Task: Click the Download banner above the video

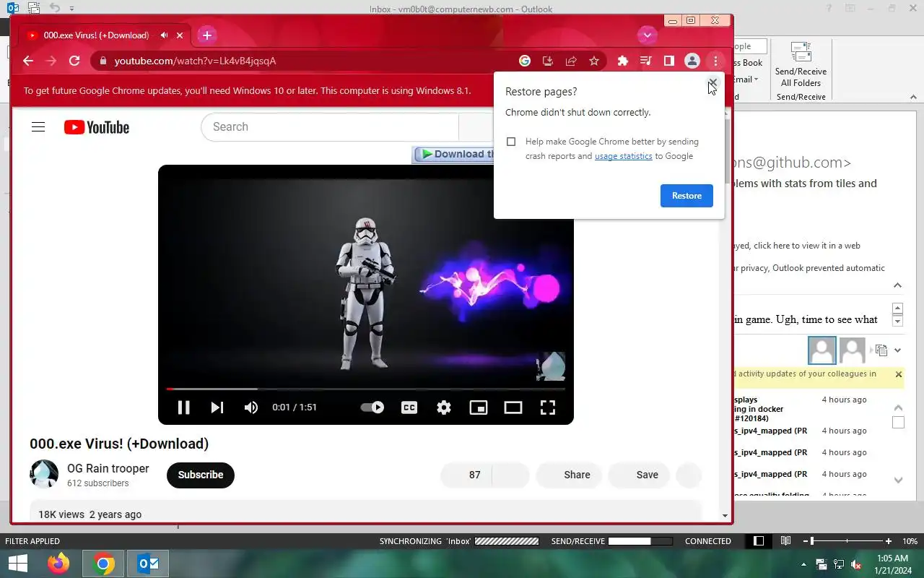Action: pyautogui.click(x=453, y=154)
